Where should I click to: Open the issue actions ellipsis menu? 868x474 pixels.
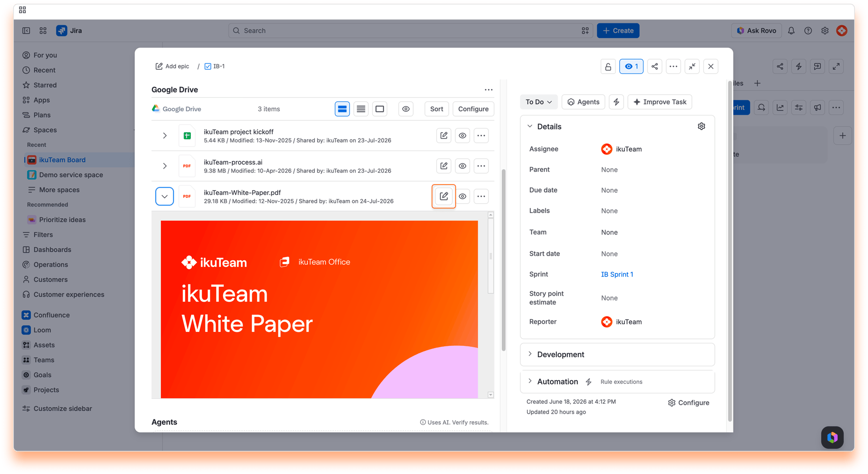click(673, 66)
